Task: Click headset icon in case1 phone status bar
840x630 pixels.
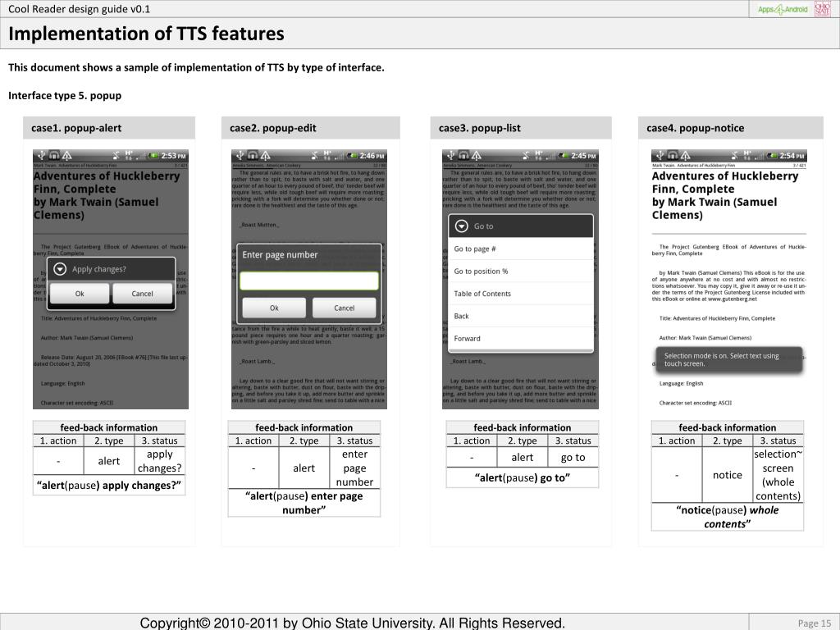Action: coord(54,155)
